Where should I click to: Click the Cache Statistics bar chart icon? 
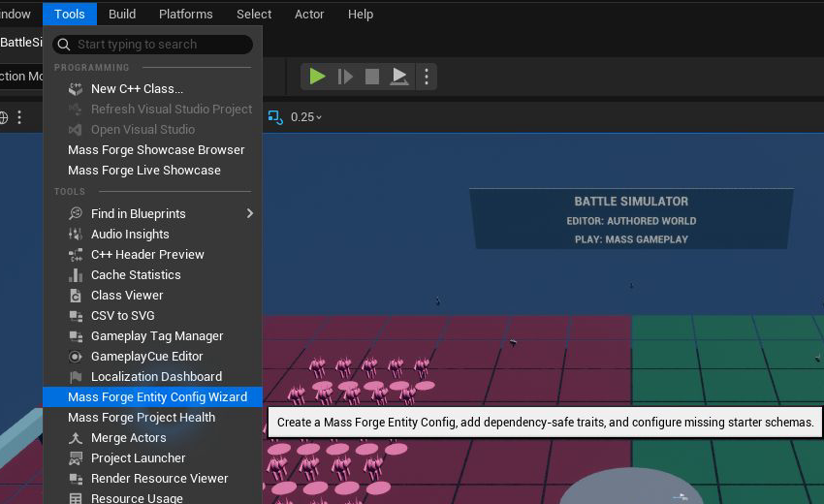[x=76, y=275]
